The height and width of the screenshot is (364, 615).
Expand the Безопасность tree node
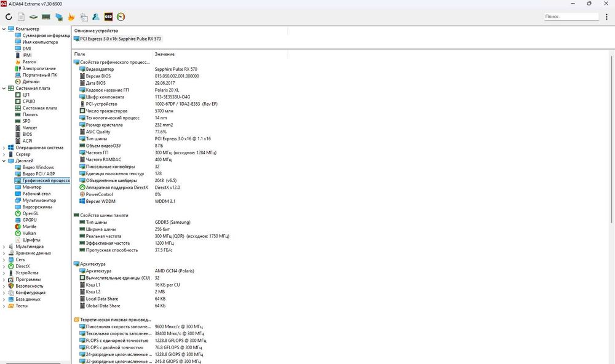[x=4, y=287]
